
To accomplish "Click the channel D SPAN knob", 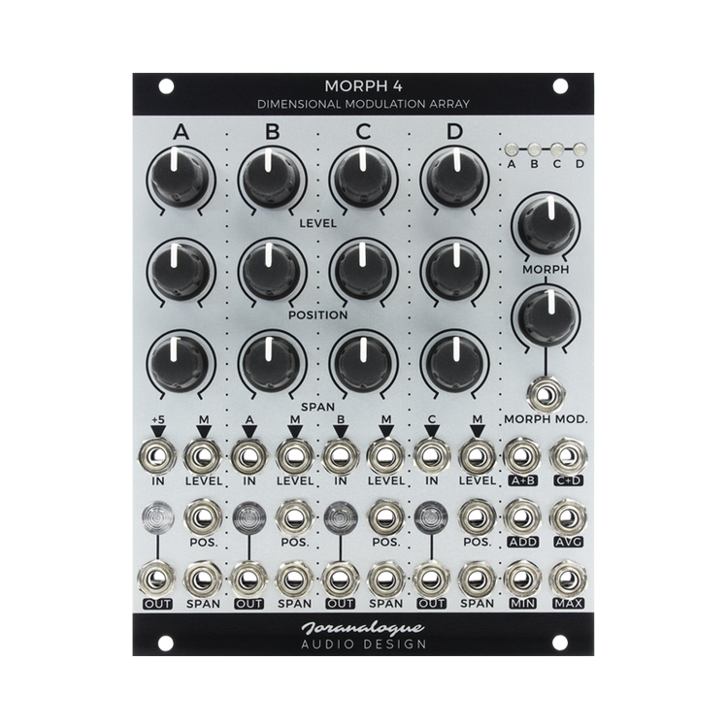I will click(454, 362).
